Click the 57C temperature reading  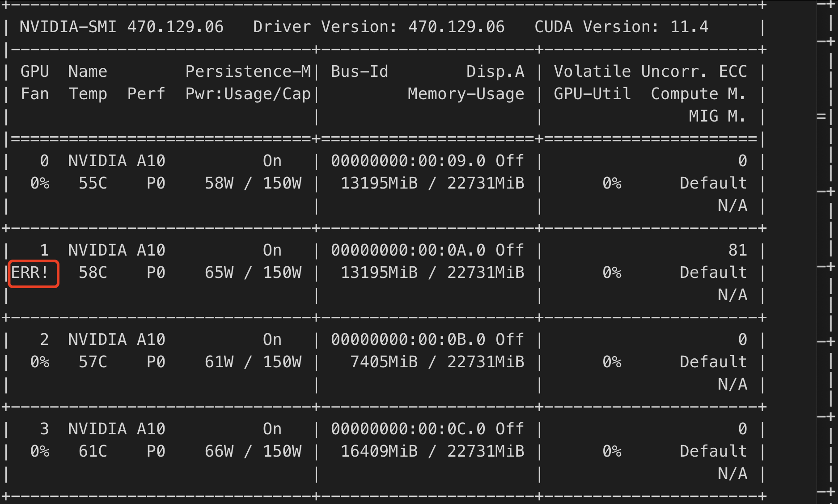click(x=93, y=362)
